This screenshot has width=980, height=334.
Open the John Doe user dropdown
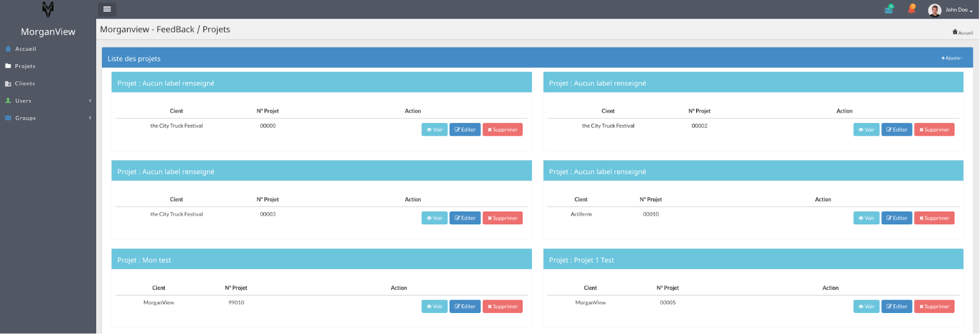[958, 10]
